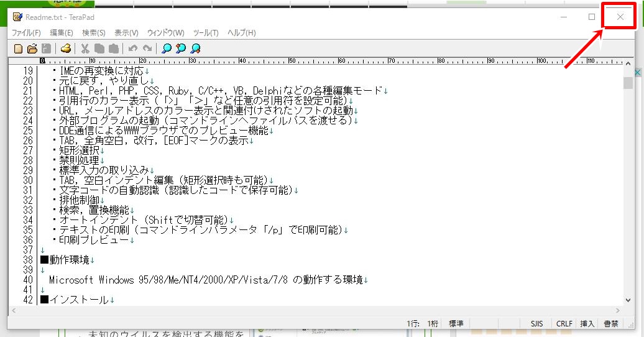Screen dimensions: 644x337
Task: Minimize the TeraPad window
Action: [x=564, y=17]
